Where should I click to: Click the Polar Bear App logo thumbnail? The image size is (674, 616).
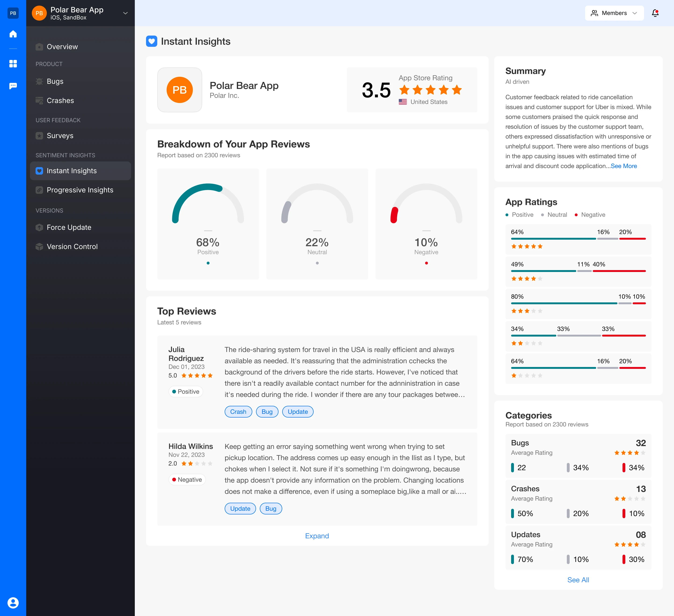pyautogui.click(x=179, y=90)
